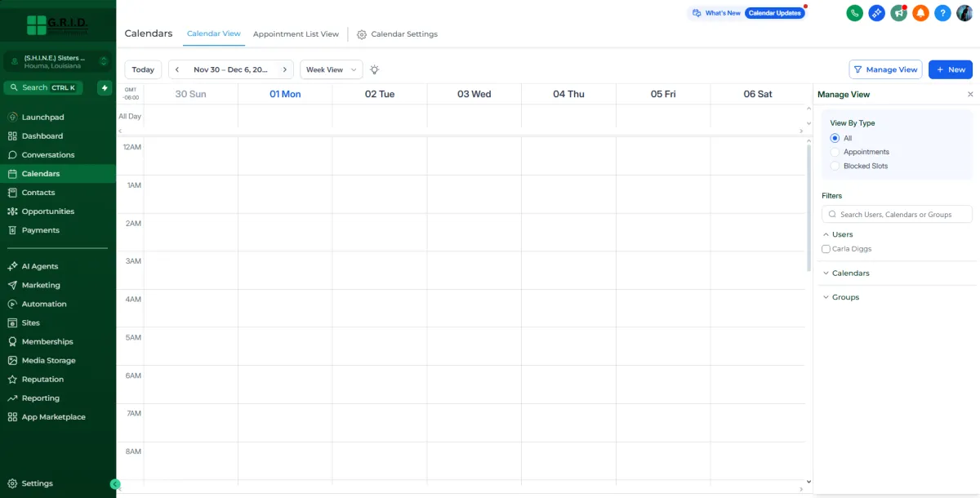
Task: Collapse the Users filter section
Action: tap(837, 234)
